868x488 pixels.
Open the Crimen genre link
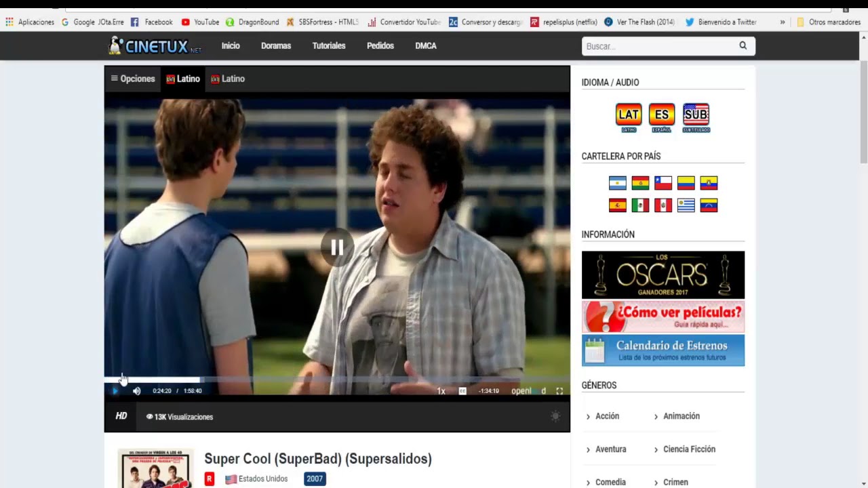point(675,482)
